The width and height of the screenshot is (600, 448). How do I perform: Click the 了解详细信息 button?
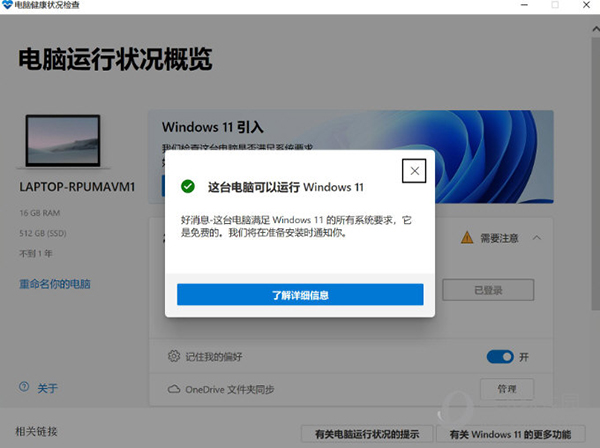pyautogui.click(x=300, y=295)
